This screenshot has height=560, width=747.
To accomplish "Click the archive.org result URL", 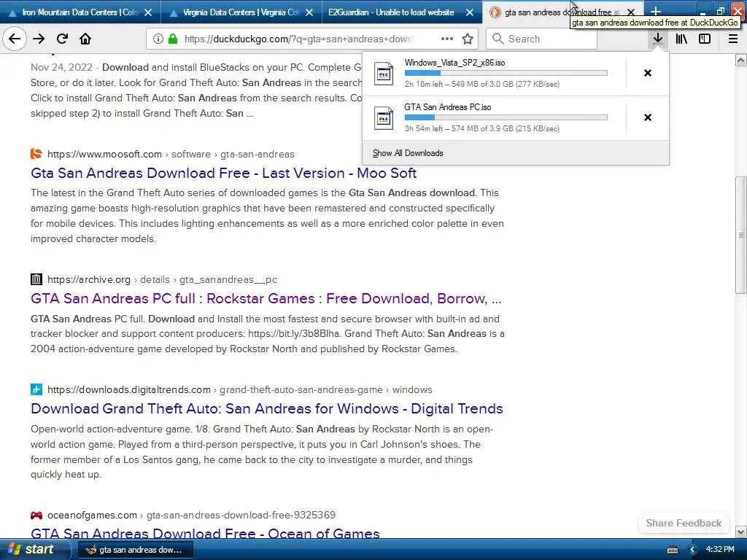I will coord(162,279).
